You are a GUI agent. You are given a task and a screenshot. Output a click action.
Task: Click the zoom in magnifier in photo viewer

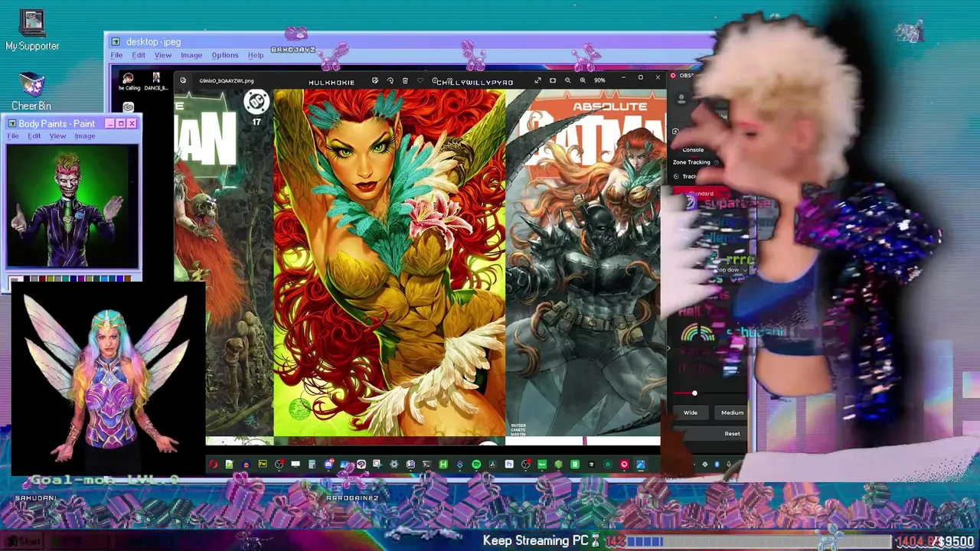click(x=583, y=80)
